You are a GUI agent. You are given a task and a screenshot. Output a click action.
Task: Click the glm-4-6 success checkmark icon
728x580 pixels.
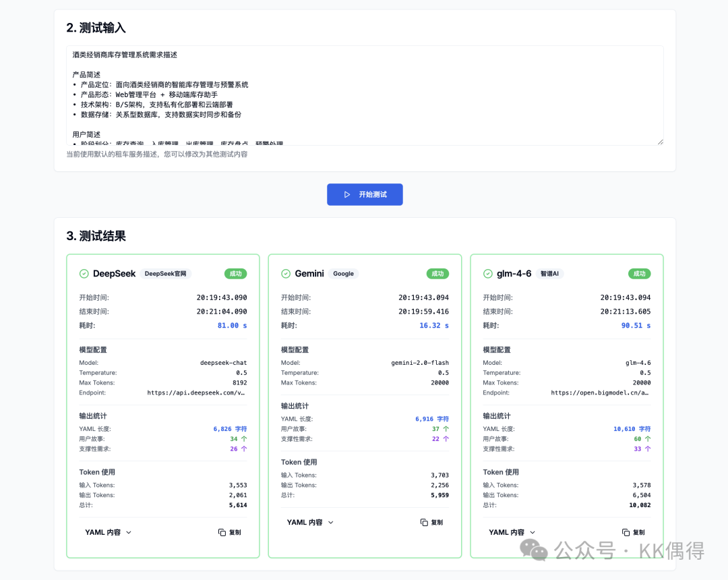click(x=488, y=274)
